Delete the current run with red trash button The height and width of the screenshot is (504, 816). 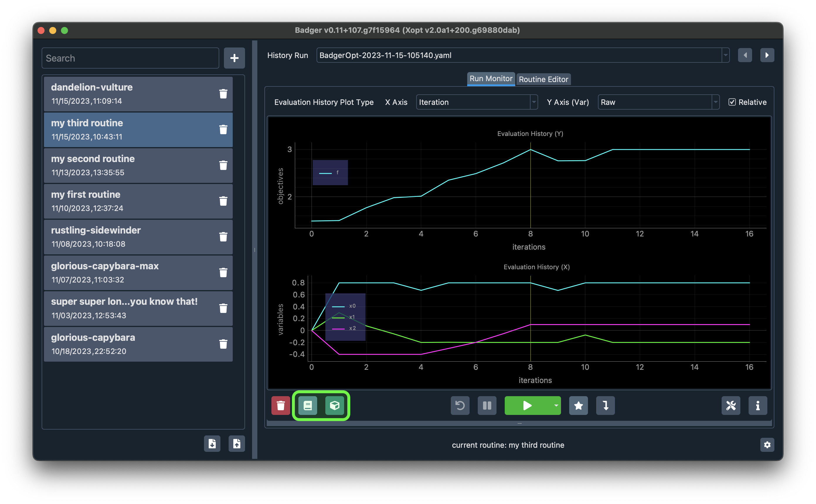tap(281, 406)
